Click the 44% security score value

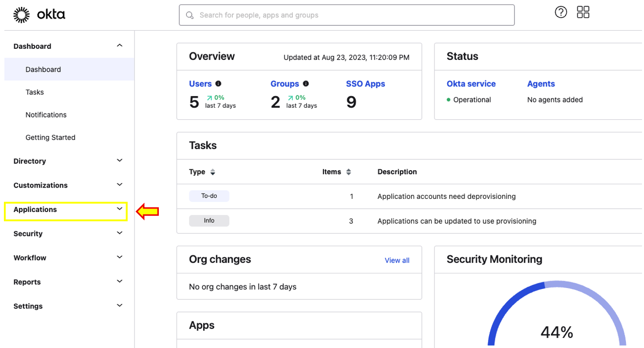[557, 332]
